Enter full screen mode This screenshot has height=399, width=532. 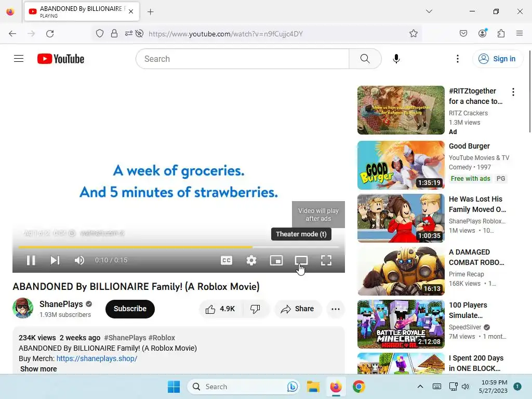point(326,260)
